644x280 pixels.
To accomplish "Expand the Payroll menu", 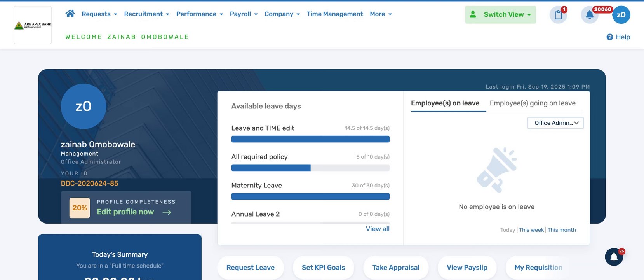I will point(244,14).
